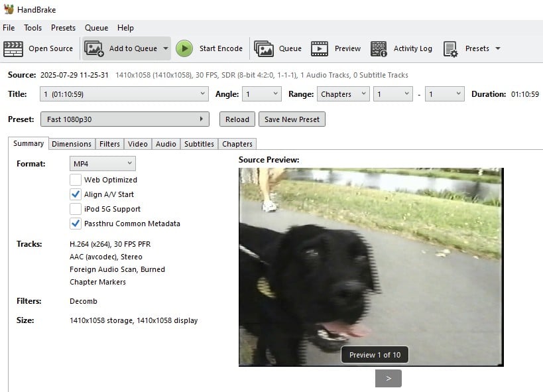Open the end chapter dropdown
This screenshot has width=543, height=392.
445,94
